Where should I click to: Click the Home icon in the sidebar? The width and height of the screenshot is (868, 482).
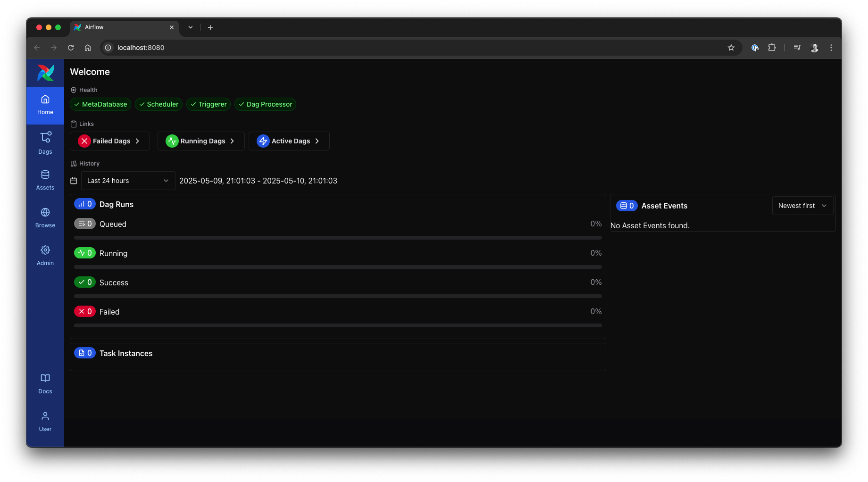point(45,105)
